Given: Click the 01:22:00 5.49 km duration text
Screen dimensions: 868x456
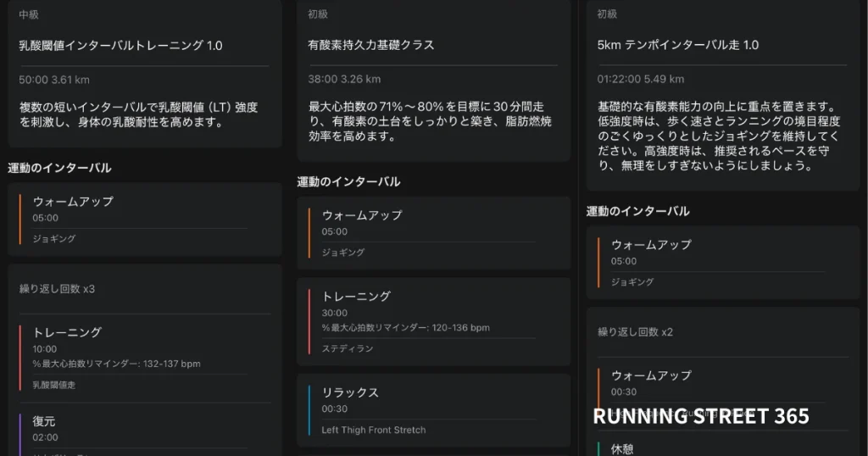Looking at the screenshot, I should (640, 80).
